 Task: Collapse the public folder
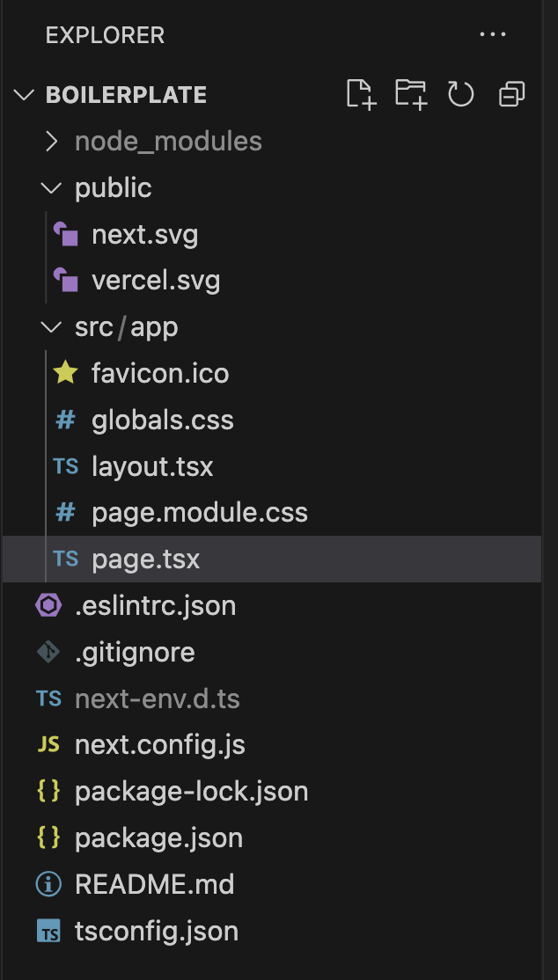coord(52,188)
